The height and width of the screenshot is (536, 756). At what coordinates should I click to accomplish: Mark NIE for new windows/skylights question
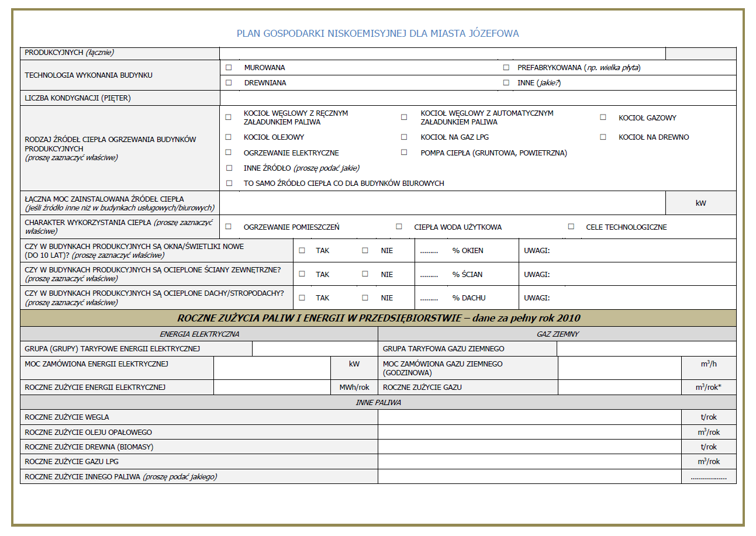click(365, 250)
